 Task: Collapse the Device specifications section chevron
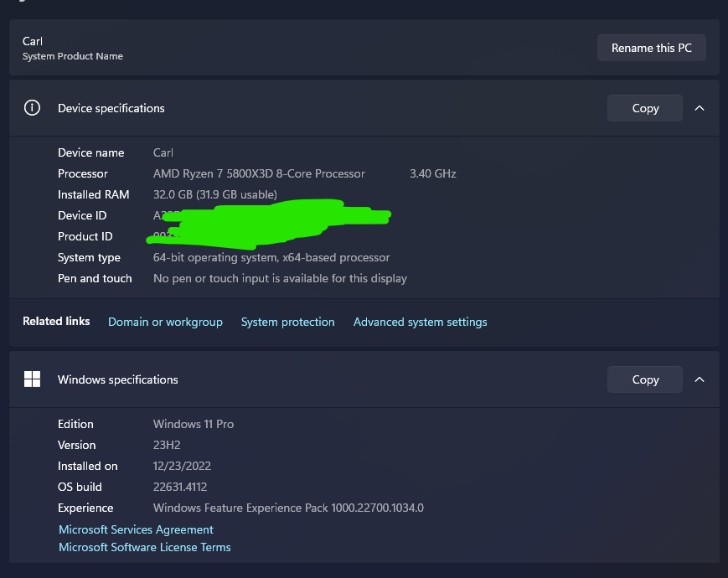(700, 108)
